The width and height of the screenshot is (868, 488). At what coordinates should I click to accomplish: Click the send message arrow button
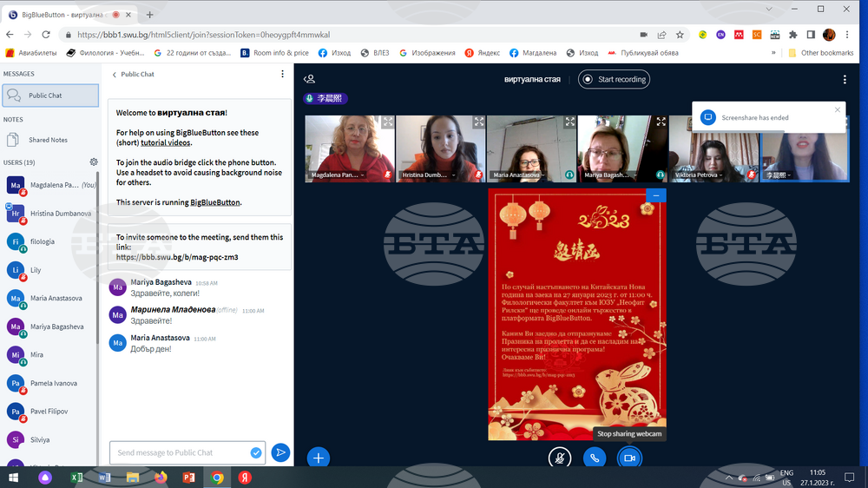point(280,452)
